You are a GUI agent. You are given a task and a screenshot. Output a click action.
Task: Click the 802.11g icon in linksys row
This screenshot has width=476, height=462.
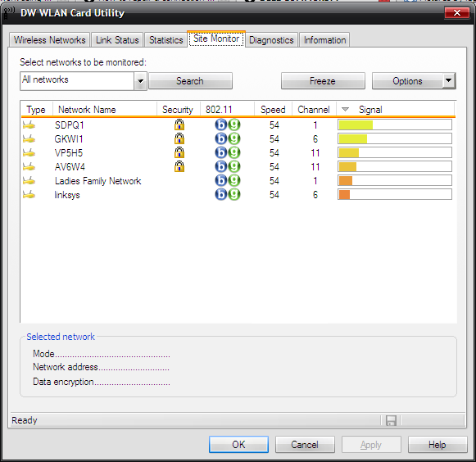click(x=234, y=195)
